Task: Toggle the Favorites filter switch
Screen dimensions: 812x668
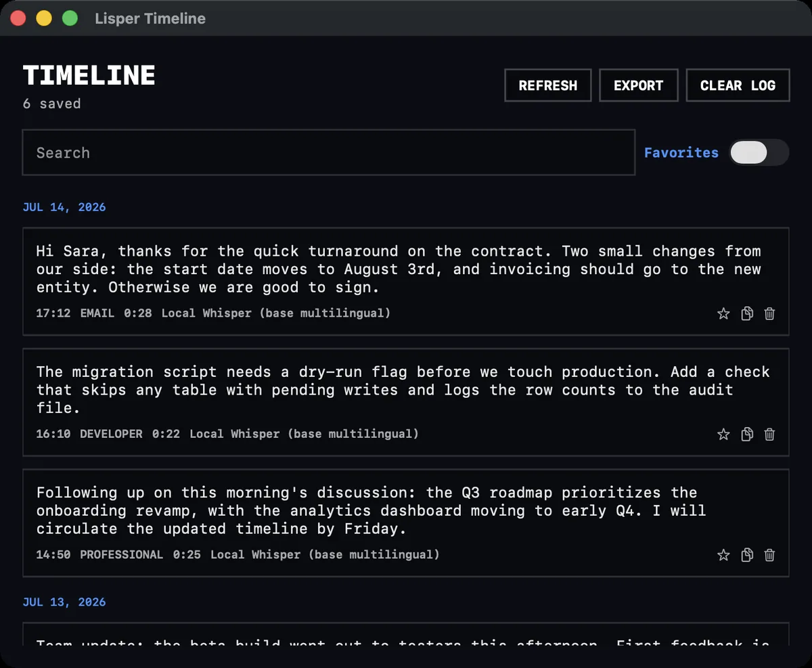Action: [x=759, y=152]
